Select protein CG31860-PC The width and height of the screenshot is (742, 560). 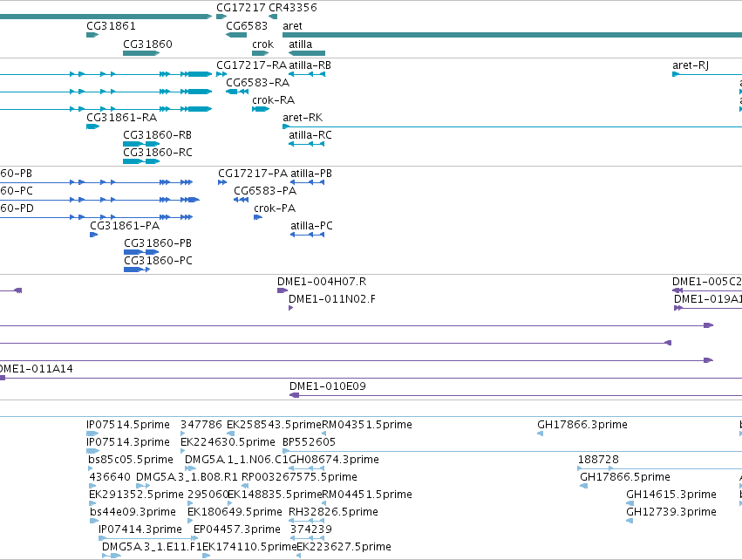pyautogui.click(x=137, y=270)
